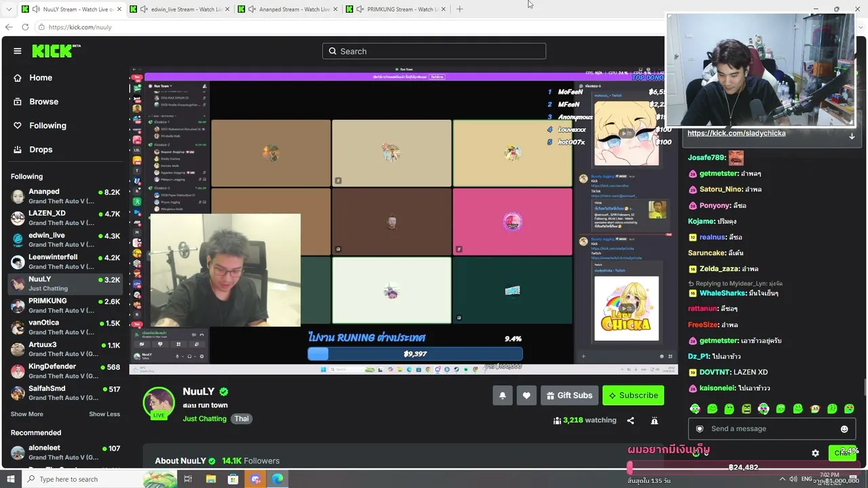The width and height of the screenshot is (868, 488).
Task: Open the Kick sidebar hamburger menu
Action: pyautogui.click(x=18, y=51)
